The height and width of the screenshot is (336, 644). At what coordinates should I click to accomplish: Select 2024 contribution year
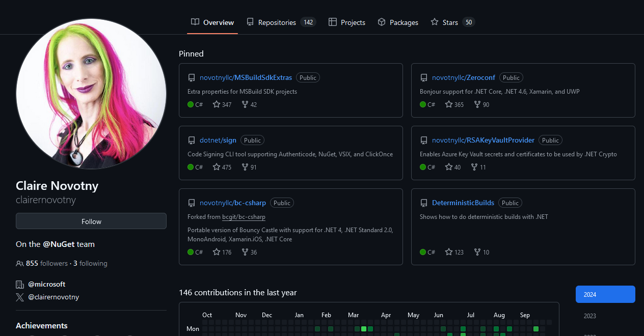(605, 294)
